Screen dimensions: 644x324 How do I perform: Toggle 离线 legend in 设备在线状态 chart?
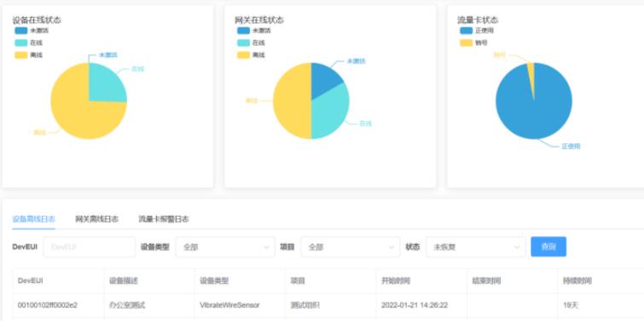click(28, 55)
